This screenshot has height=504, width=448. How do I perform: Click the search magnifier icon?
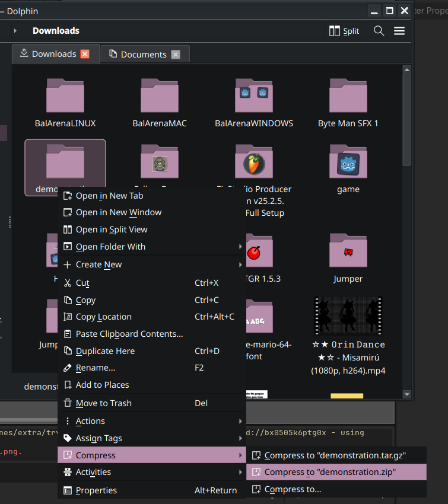[379, 31]
